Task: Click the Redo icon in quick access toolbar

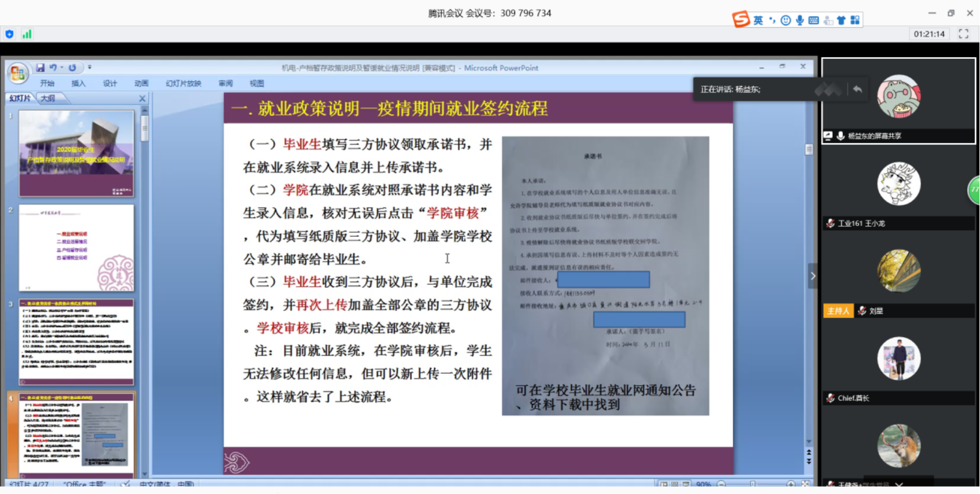Action: click(72, 67)
